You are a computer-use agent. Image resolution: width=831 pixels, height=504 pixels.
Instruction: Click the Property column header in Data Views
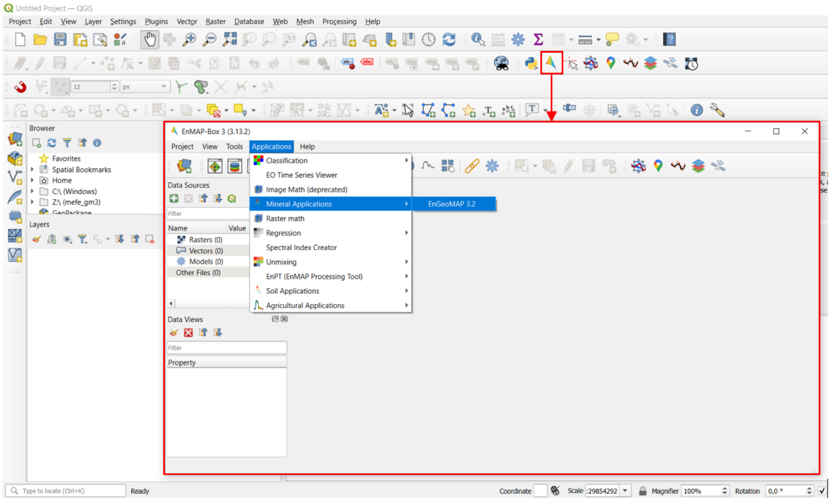227,363
